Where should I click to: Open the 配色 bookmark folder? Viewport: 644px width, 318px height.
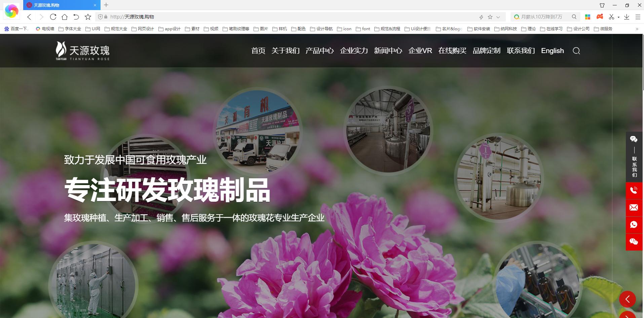(299, 29)
